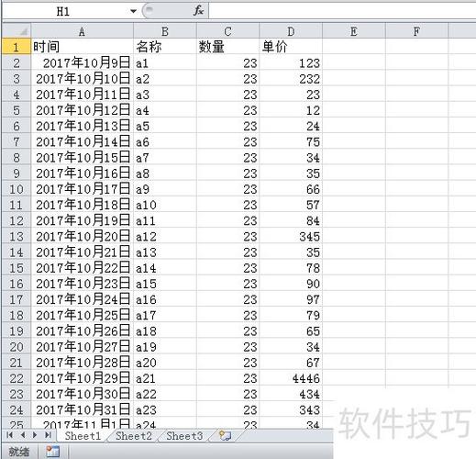Click the Name Box showing H1
The image size is (476, 459).
[x=63, y=11]
